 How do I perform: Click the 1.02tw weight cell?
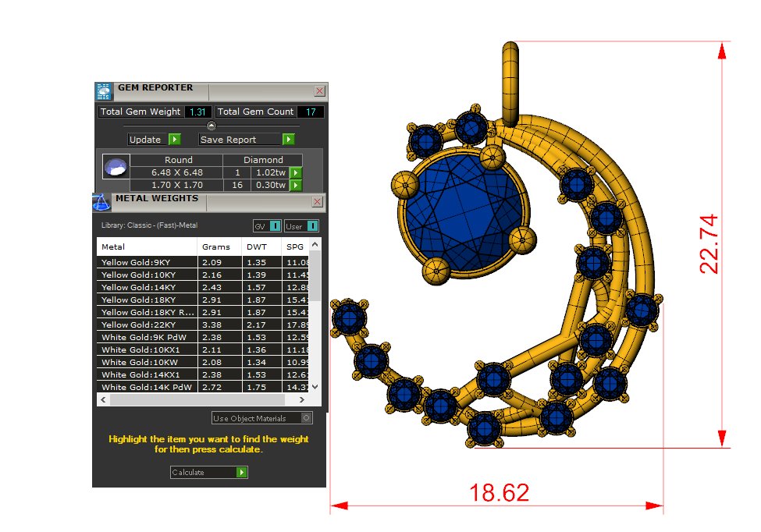click(270, 172)
